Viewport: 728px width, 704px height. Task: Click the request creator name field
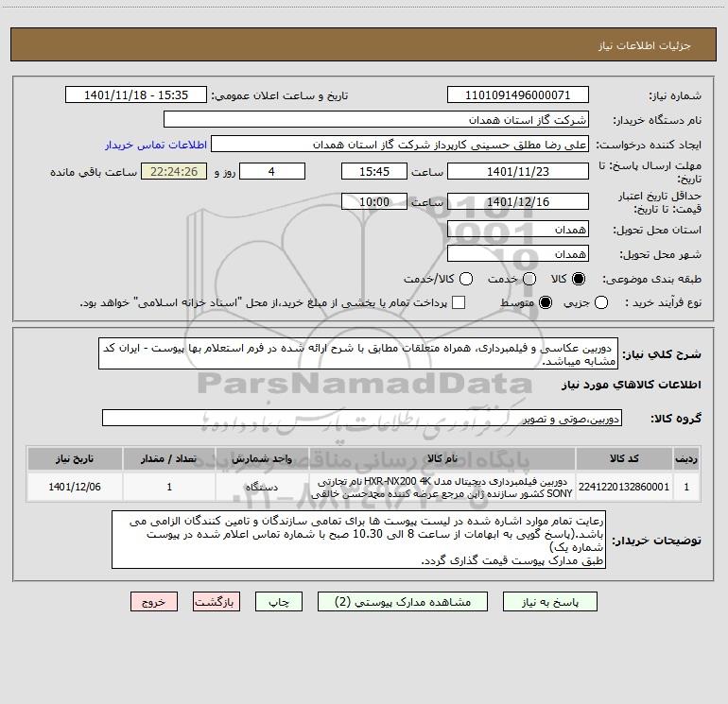click(x=400, y=145)
